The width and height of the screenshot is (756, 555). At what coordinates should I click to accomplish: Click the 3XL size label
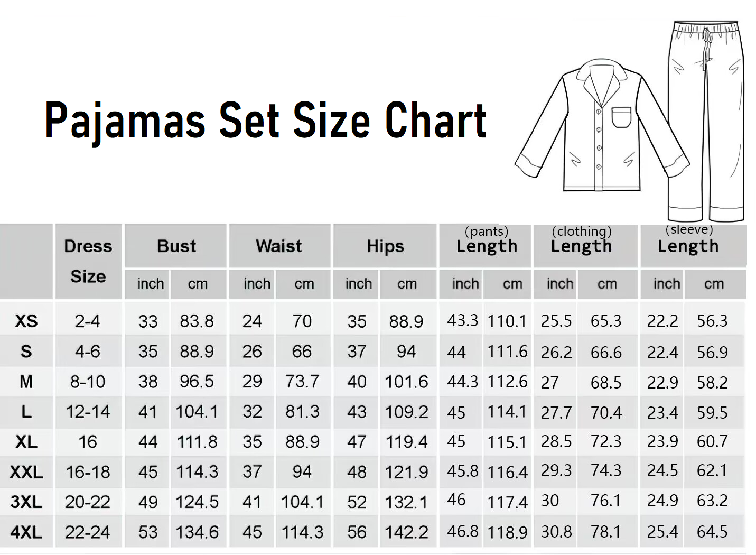tap(26, 502)
